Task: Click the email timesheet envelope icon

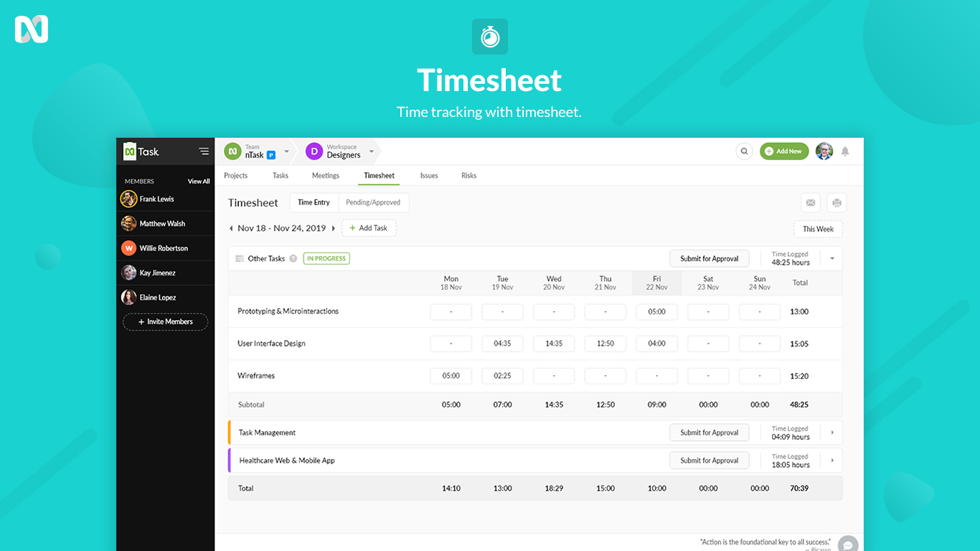Action: click(x=811, y=203)
